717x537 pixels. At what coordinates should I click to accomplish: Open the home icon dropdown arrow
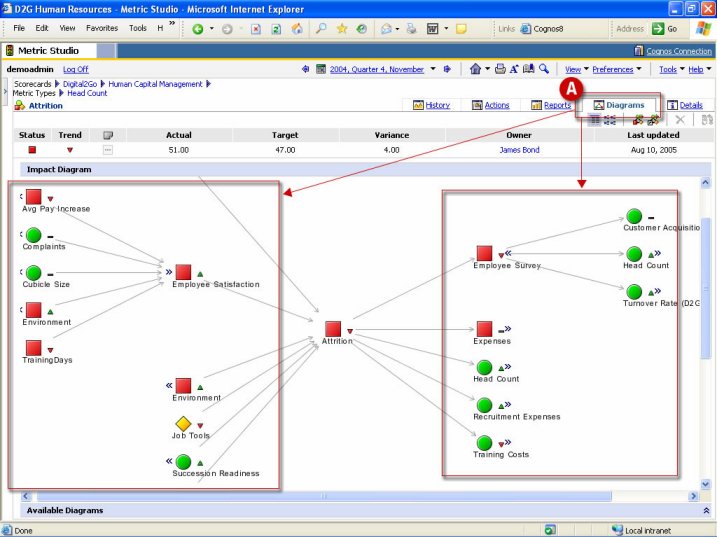[x=487, y=69]
